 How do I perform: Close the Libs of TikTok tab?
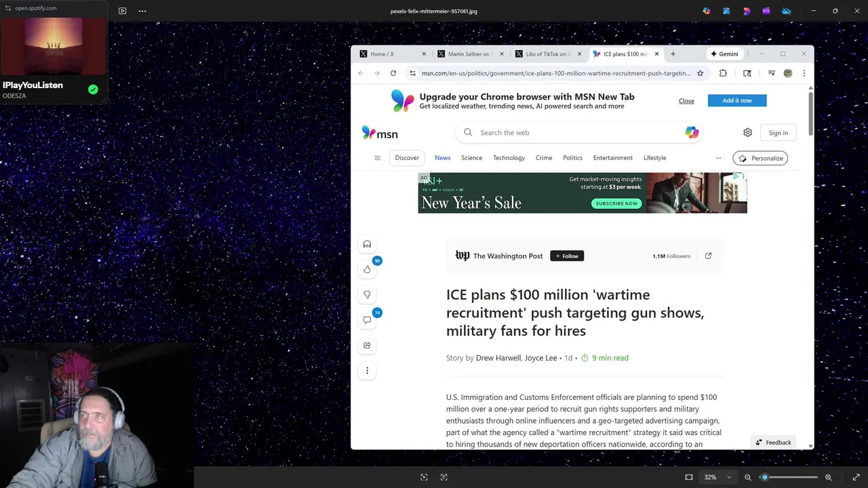(580, 54)
